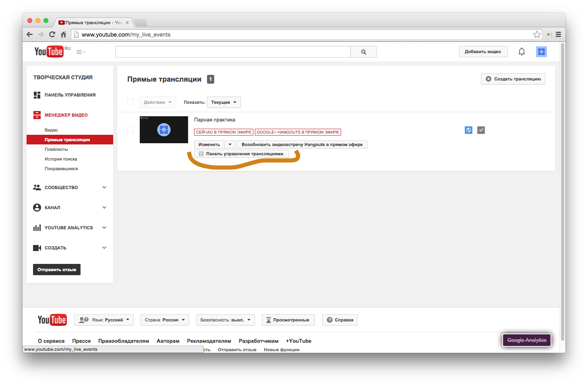588x385 pixels.
Task: Click the gray checkmark status icon
Action: [481, 130]
